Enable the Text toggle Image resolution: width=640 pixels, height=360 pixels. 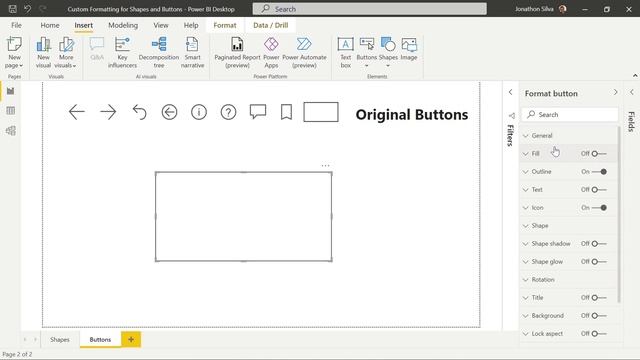pyautogui.click(x=599, y=189)
